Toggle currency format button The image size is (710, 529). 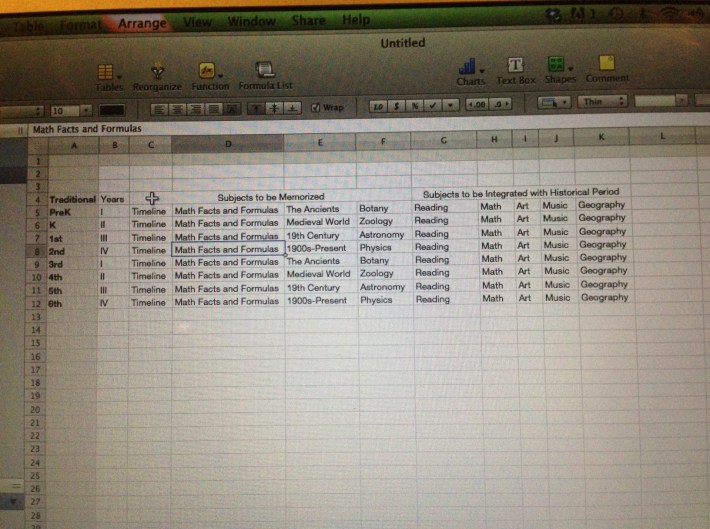pyautogui.click(x=397, y=105)
